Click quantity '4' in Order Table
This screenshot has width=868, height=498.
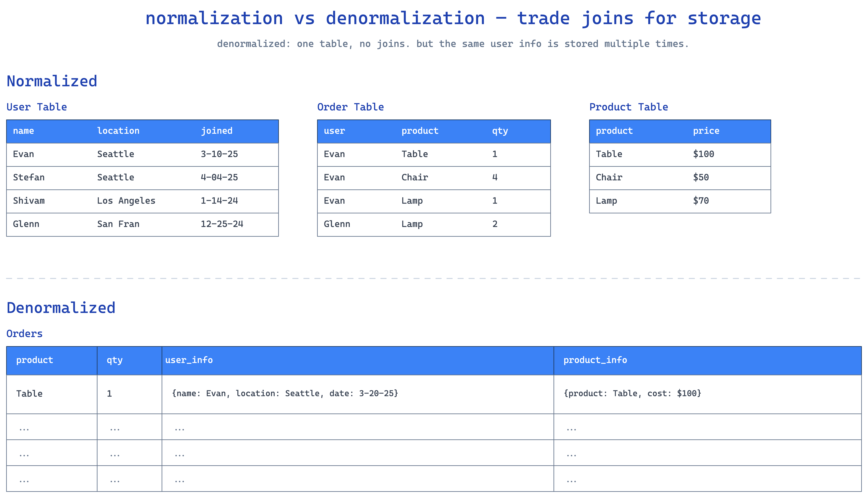[x=495, y=177]
